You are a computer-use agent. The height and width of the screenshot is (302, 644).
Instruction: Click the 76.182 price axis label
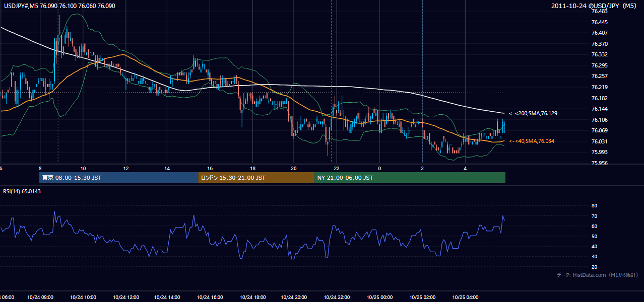[599, 98]
